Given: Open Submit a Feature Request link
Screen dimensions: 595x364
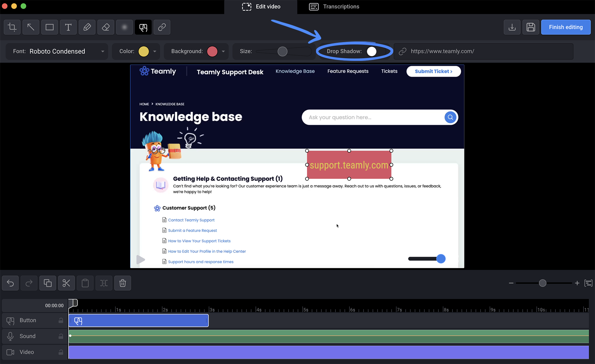Looking at the screenshot, I should point(192,230).
